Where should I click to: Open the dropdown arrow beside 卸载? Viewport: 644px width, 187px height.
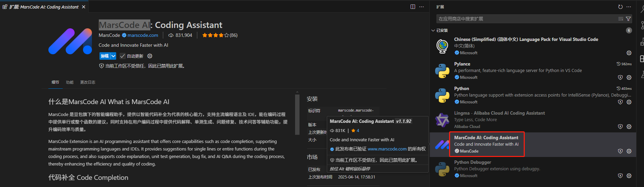click(113, 56)
